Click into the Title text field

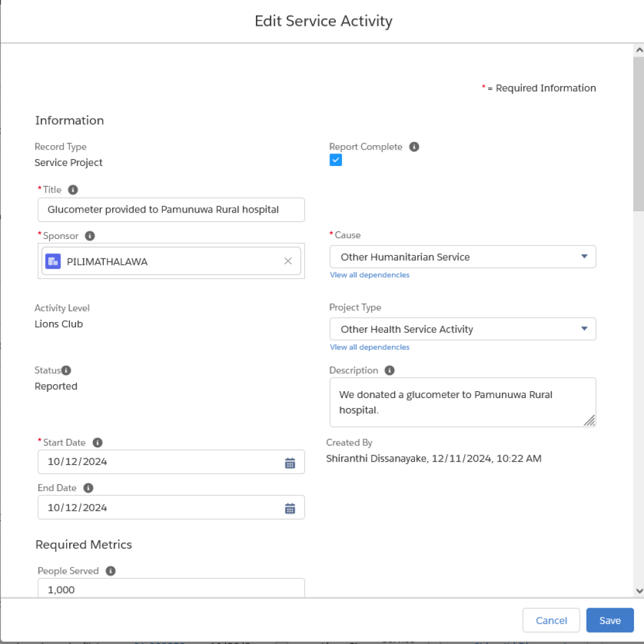click(171, 210)
